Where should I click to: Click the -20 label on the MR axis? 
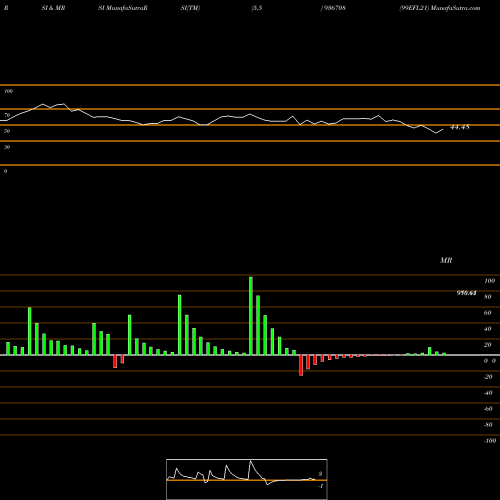pos(488,377)
